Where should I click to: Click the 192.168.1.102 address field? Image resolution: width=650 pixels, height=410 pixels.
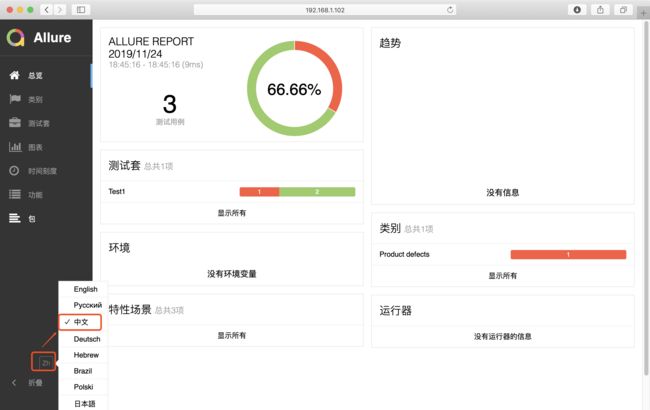pyautogui.click(x=325, y=10)
